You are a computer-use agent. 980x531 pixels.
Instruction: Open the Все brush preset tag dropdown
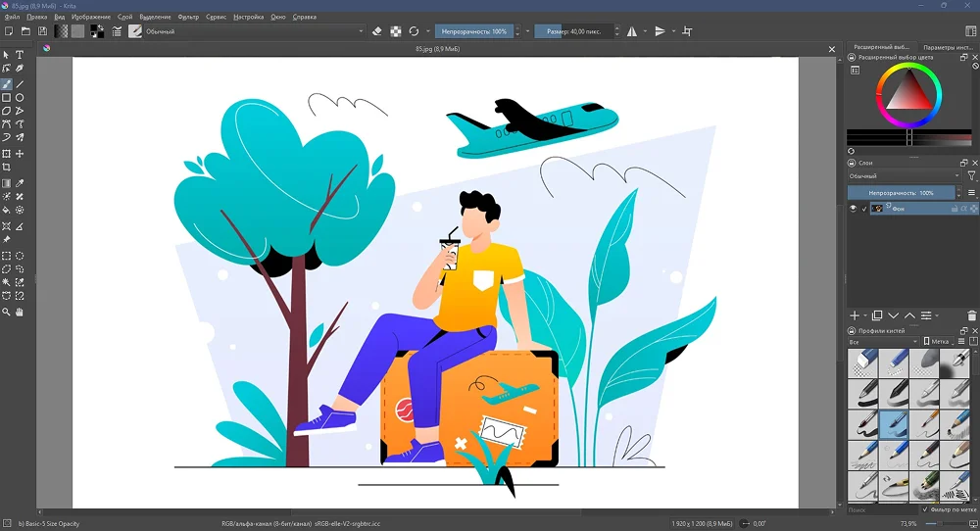tap(882, 342)
